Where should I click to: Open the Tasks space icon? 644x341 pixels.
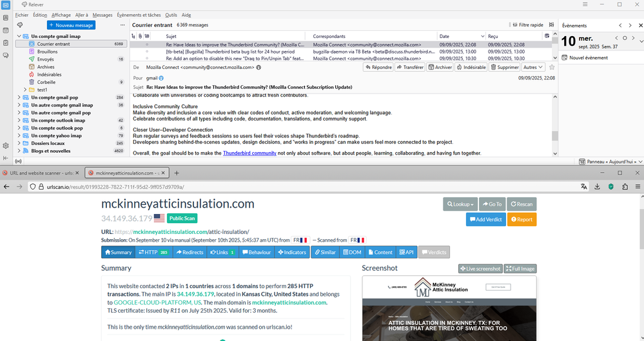(6, 43)
